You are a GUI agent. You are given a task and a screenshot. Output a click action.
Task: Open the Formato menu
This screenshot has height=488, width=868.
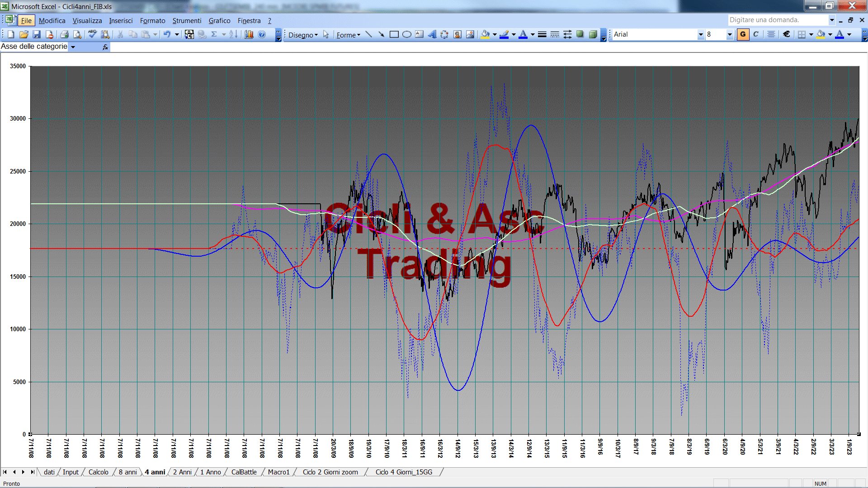click(152, 21)
